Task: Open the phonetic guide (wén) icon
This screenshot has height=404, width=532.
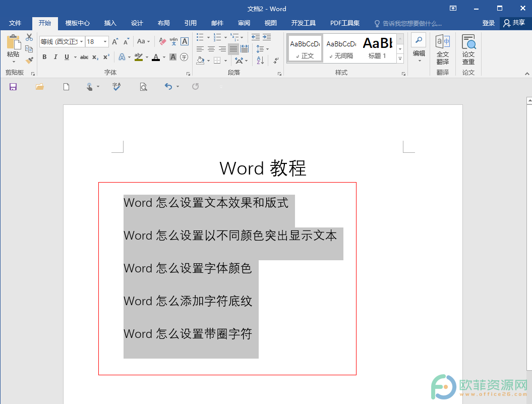Action: click(173, 42)
